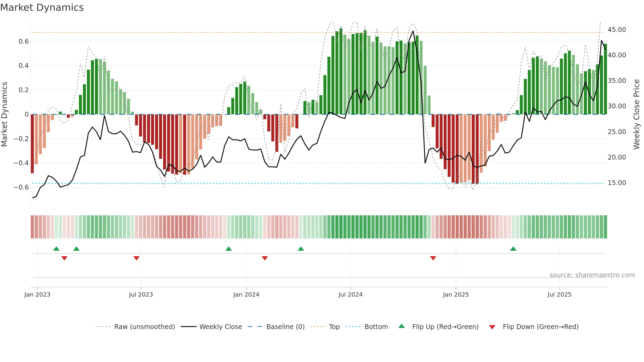Click the red Flip Down marker after Jan 2024
Image resolution: width=644 pixels, height=362 pixels.
[x=265, y=258]
